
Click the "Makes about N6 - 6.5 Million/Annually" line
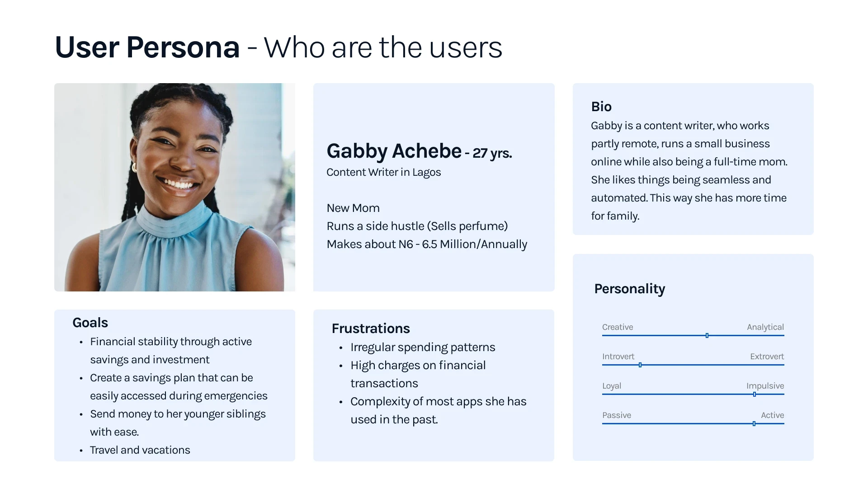pyautogui.click(x=427, y=244)
